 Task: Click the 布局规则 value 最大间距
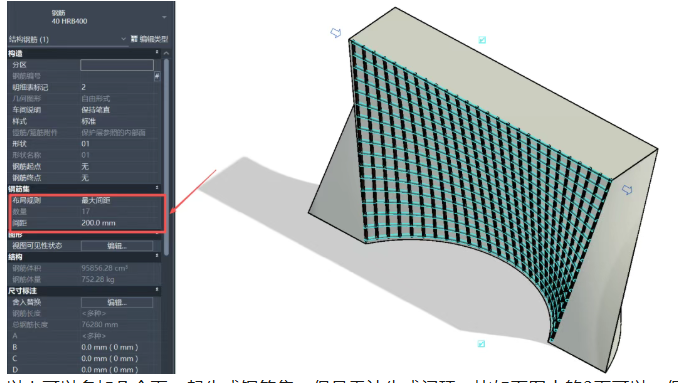pos(96,200)
